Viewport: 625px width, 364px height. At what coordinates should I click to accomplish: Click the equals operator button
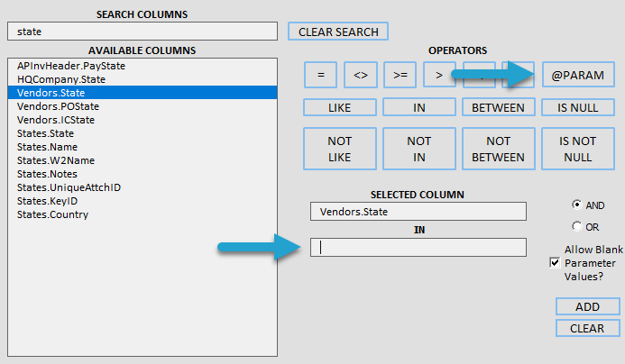point(320,75)
